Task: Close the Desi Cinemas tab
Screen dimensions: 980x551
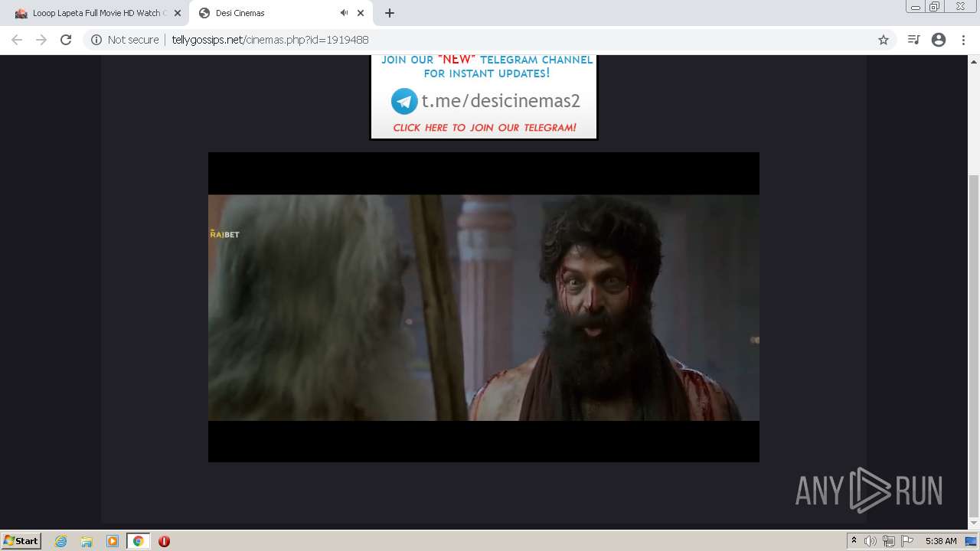Action: (x=361, y=13)
